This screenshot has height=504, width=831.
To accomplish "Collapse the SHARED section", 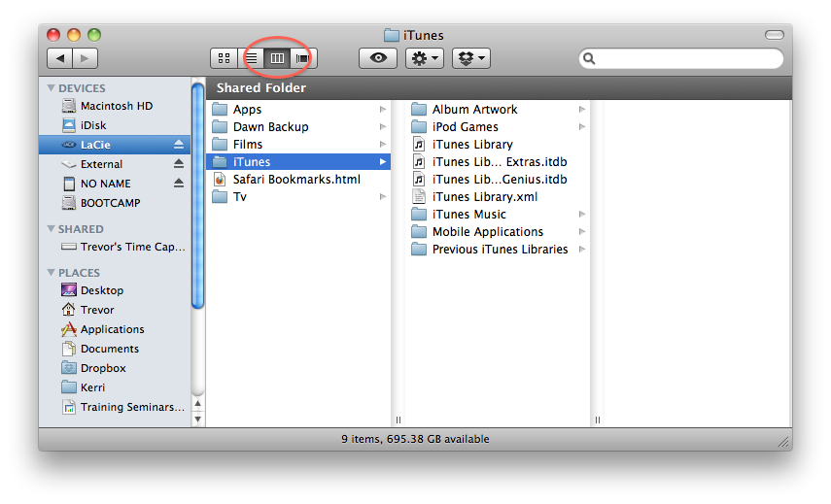I will tap(52, 229).
